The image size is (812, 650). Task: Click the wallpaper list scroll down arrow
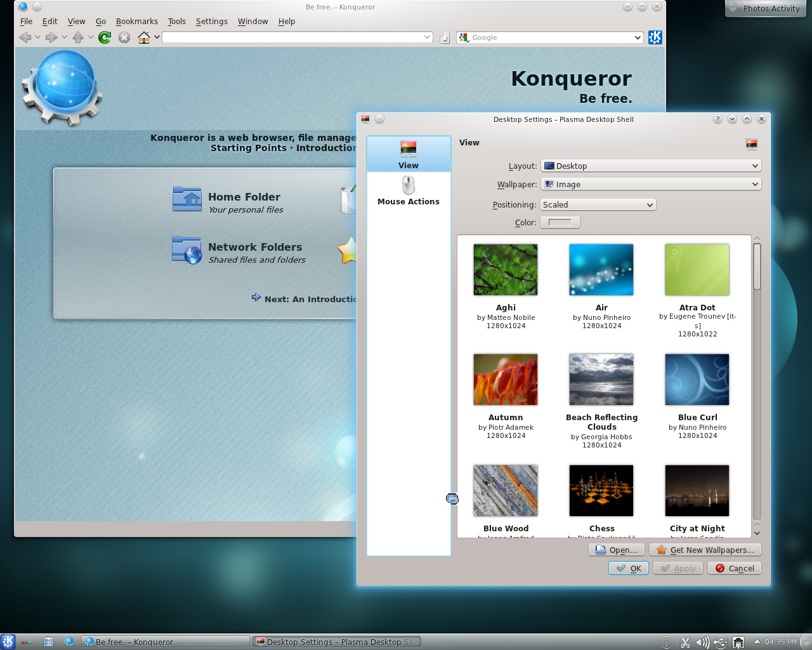pos(757,533)
